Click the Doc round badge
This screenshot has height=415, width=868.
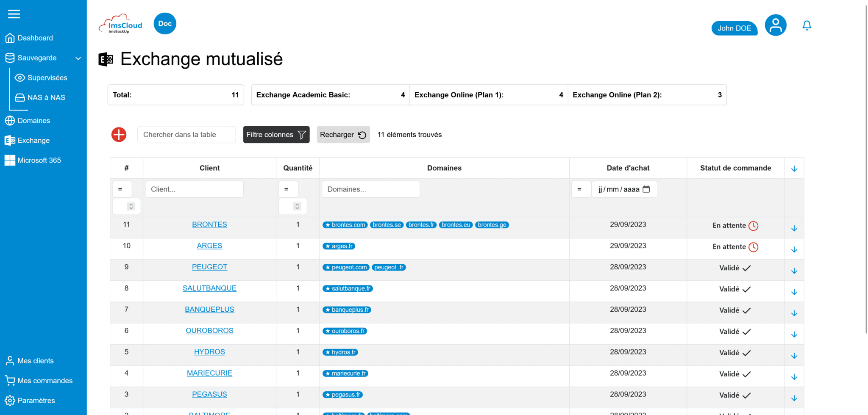[x=165, y=24]
